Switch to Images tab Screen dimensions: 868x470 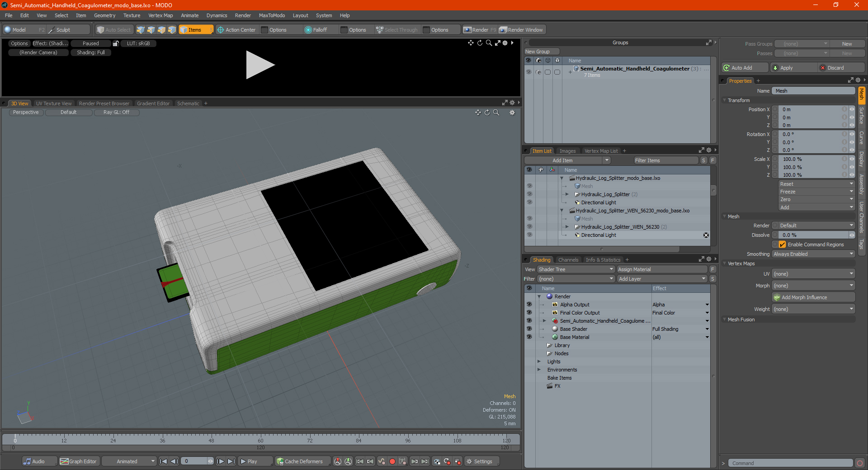[x=567, y=151]
